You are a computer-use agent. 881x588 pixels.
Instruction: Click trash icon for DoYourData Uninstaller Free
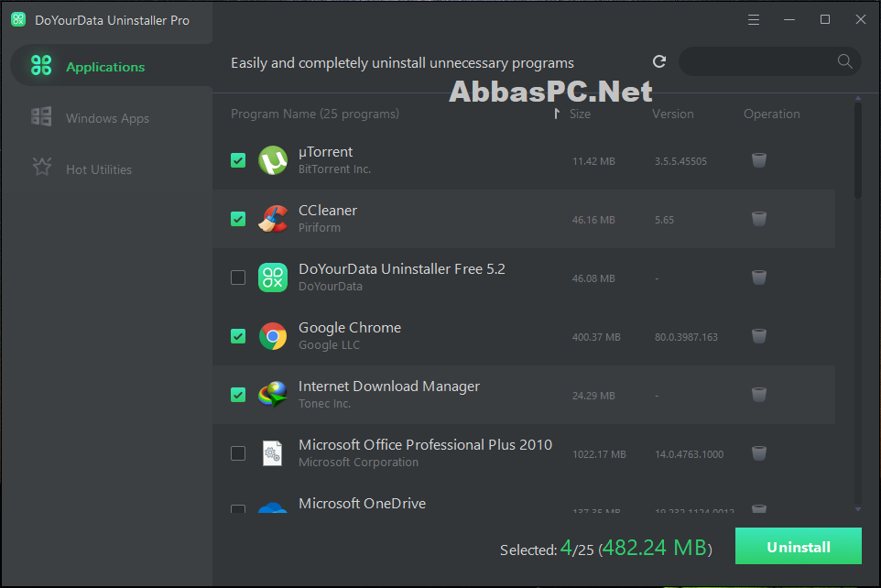(x=759, y=278)
